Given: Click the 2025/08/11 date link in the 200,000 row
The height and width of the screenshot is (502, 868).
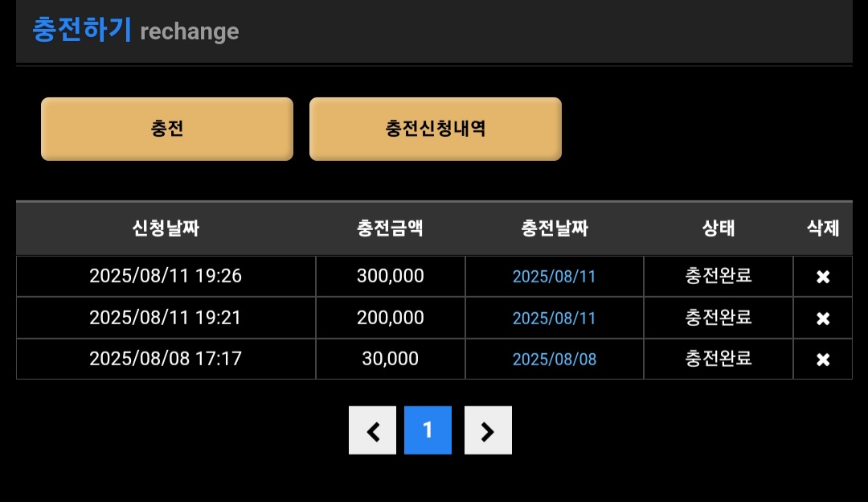Looking at the screenshot, I should click(555, 319).
